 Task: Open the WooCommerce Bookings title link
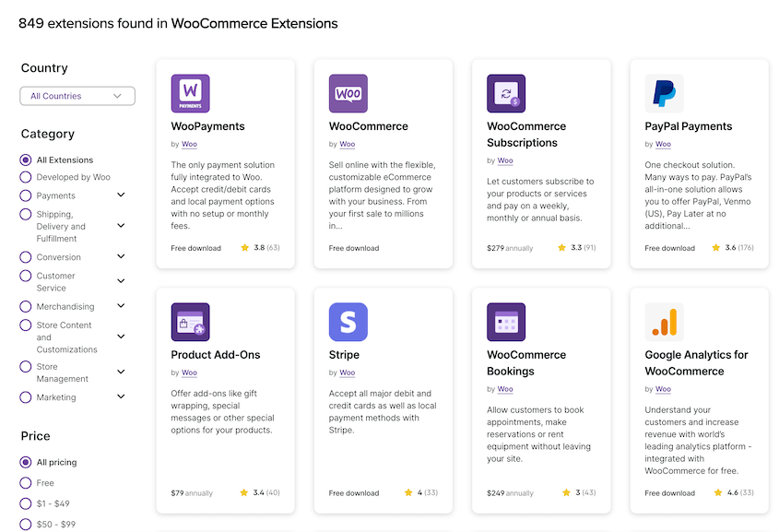point(526,363)
